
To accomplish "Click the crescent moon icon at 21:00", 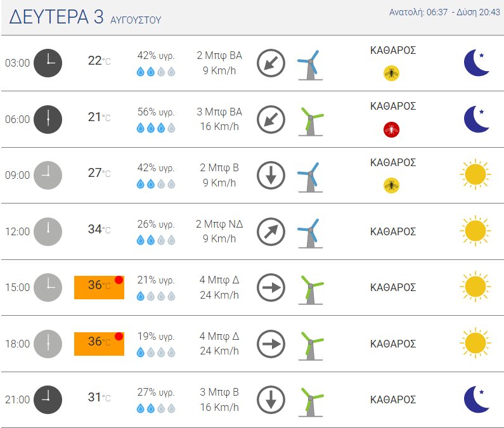I will click(x=477, y=399).
